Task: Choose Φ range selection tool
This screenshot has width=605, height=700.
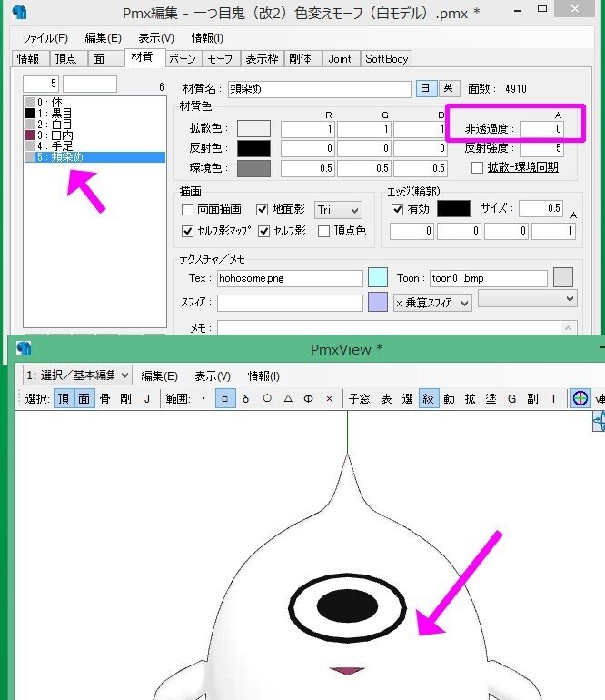Action: tap(308, 398)
